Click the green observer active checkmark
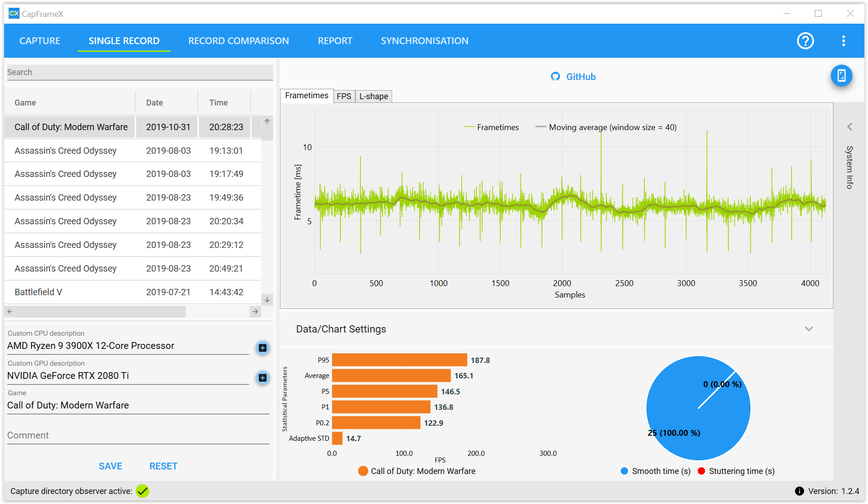This screenshot has height=504, width=868. (143, 491)
